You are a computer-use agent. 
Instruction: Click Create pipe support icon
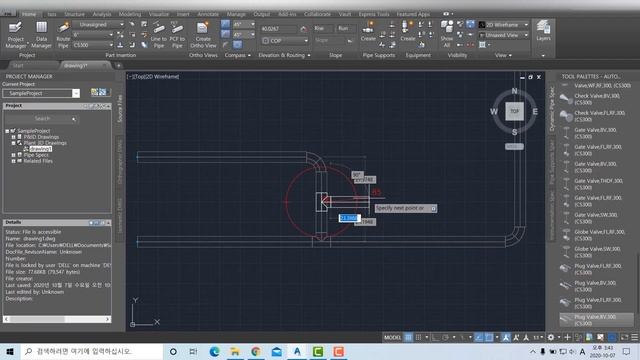pyautogui.click(x=368, y=31)
